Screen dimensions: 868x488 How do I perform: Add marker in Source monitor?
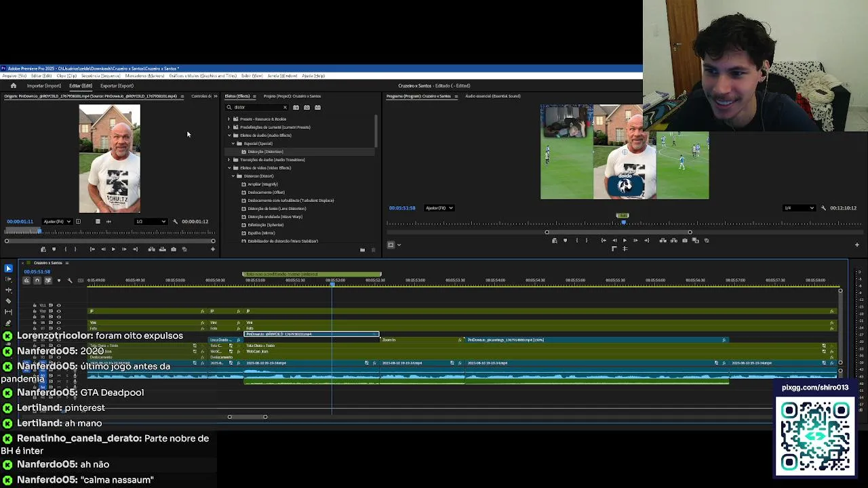point(54,249)
